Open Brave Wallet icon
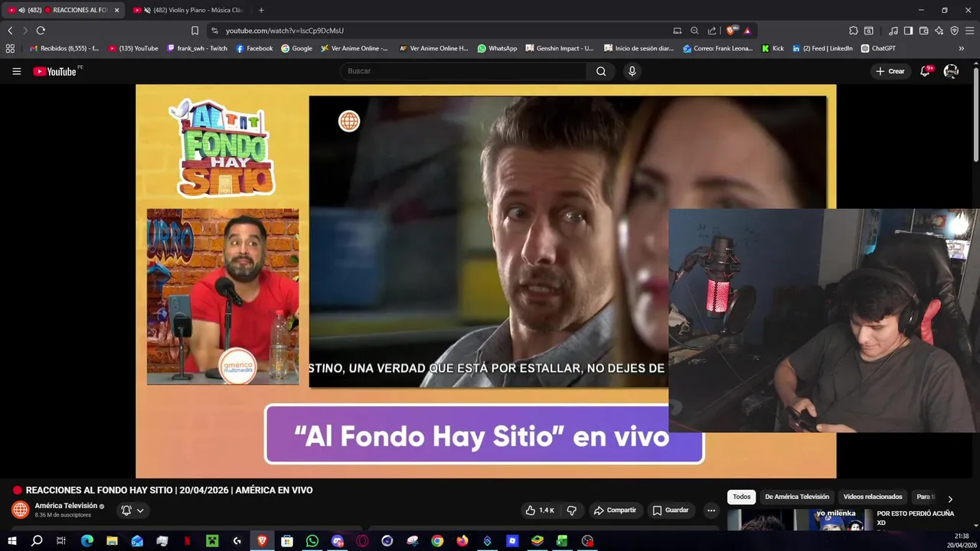The image size is (980, 551). click(x=923, y=31)
